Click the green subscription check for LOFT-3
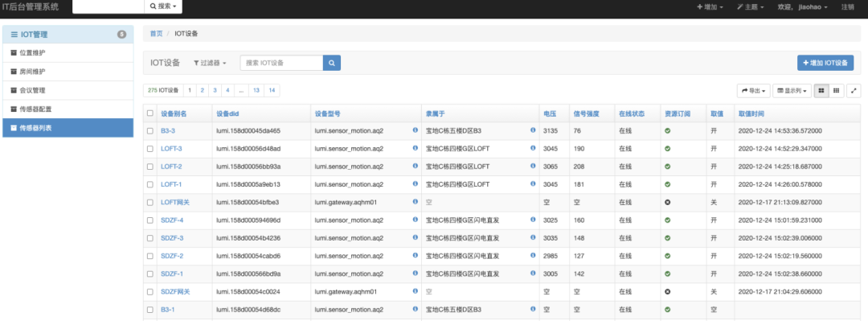 (668, 149)
